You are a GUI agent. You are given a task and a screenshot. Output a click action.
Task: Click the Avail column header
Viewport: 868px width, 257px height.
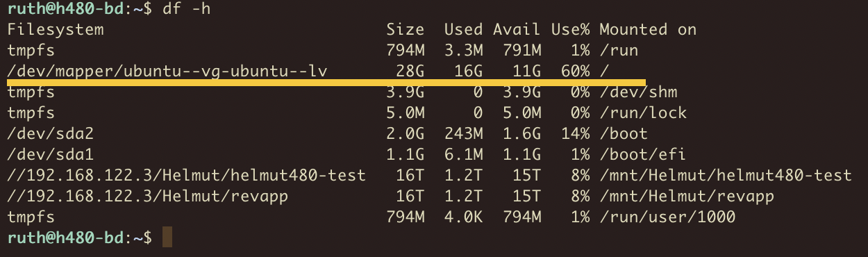(x=517, y=29)
